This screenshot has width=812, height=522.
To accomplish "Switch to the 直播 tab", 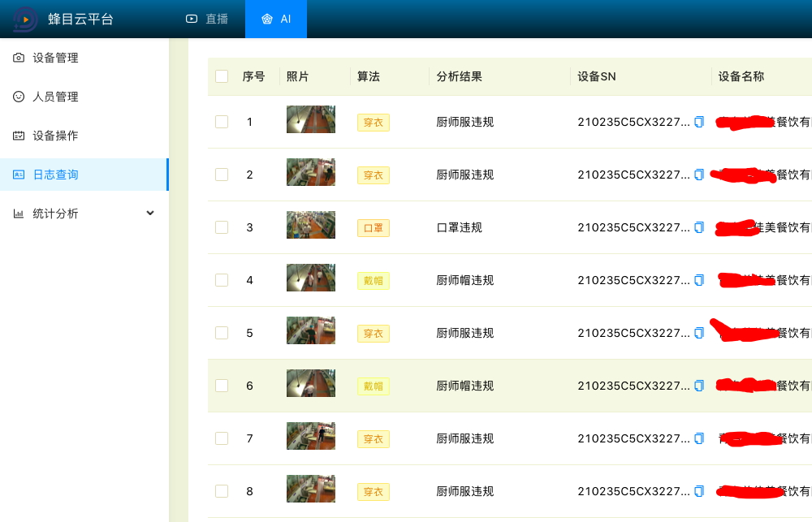I will coord(207,19).
